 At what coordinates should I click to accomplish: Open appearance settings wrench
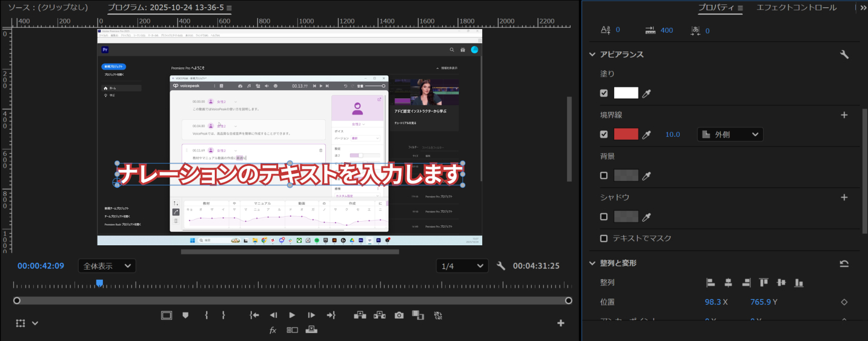(x=844, y=55)
